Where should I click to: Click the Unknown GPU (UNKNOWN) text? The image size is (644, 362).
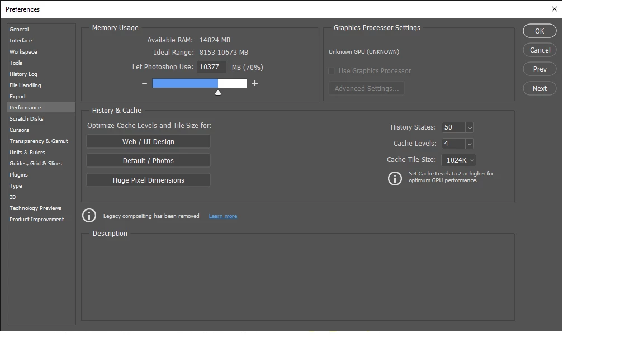click(364, 52)
